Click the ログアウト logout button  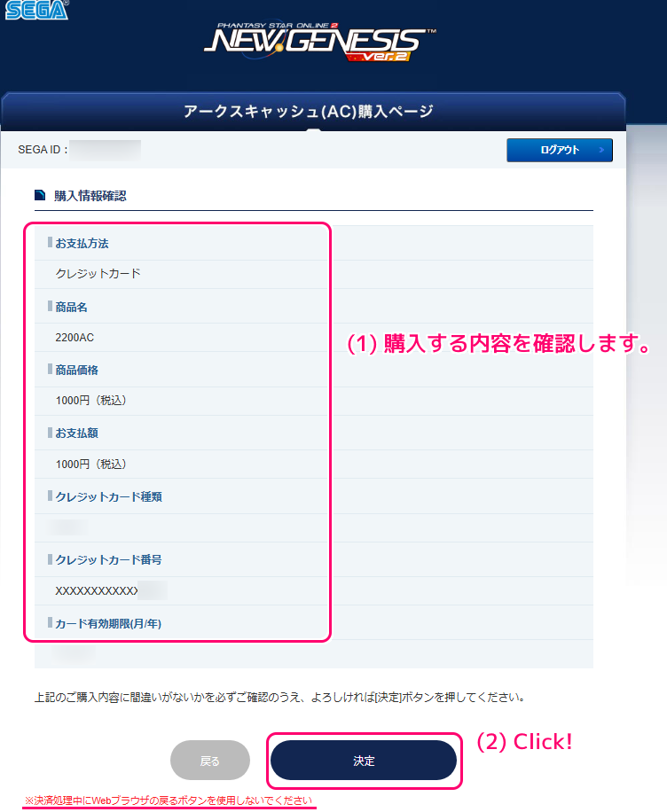pyautogui.click(x=559, y=150)
